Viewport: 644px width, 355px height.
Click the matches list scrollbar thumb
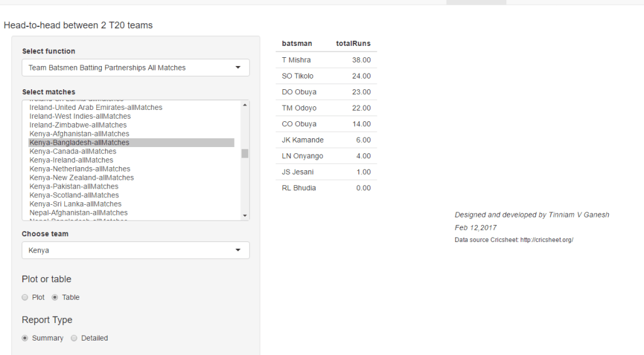[245, 153]
